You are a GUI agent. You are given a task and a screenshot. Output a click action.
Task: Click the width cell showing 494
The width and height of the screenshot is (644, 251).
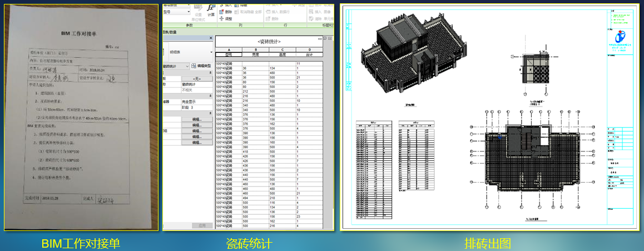(x=255, y=198)
